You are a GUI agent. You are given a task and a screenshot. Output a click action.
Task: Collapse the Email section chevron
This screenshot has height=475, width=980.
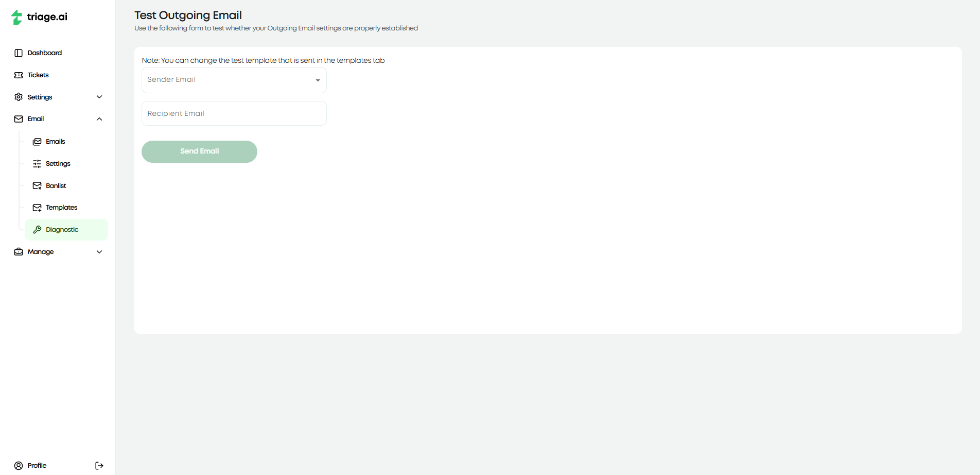click(x=99, y=118)
